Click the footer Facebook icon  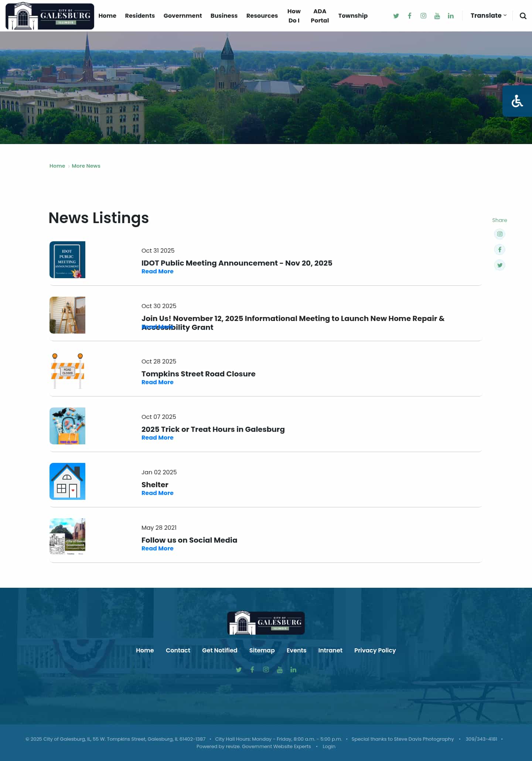tap(252, 670)
